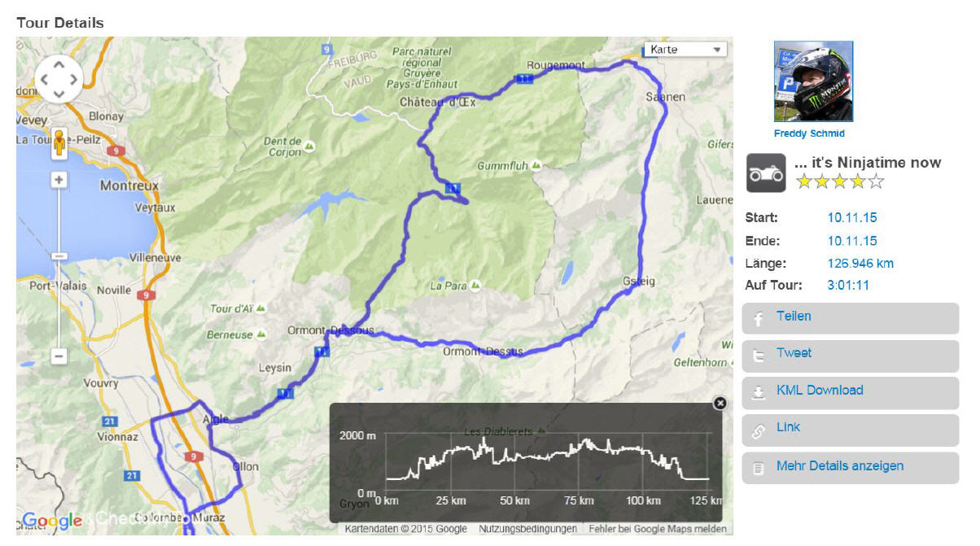Pan the map down with arrow control
This screenshot has height=546, width=980.
tap(59, 94)
